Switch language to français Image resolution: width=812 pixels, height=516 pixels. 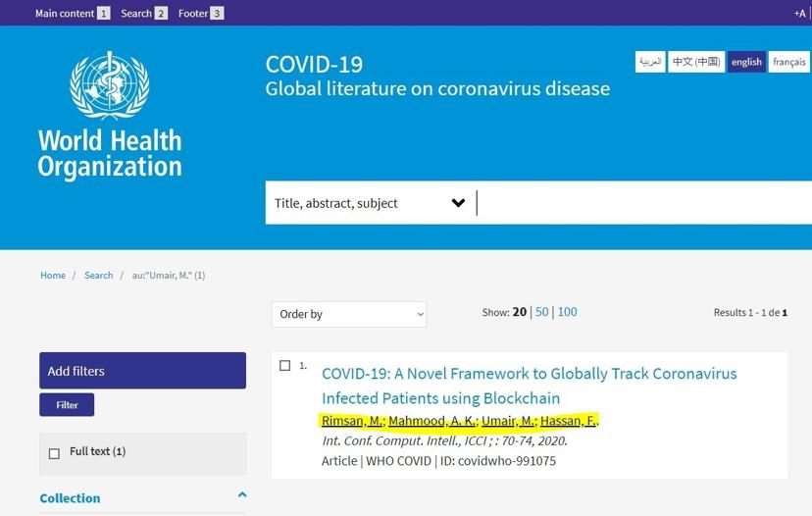(x=788, y=62)
